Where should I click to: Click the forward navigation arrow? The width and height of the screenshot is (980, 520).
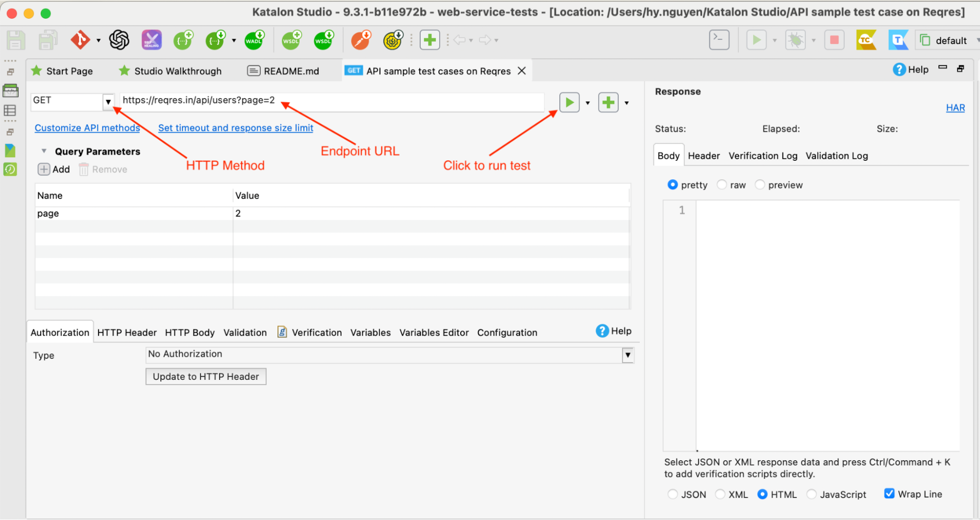pos(485,40)
